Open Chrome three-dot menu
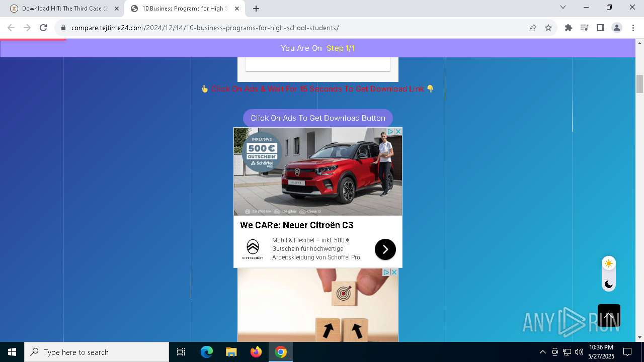This screenshot has width=644, height=362. coord(633,28)
